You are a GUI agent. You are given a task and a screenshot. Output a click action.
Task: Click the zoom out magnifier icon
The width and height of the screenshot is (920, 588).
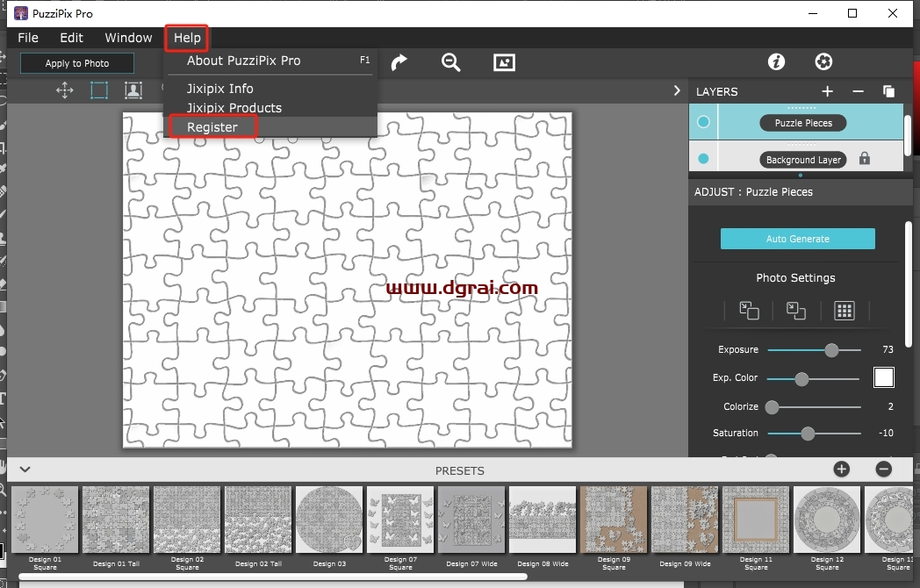pos(450,62)
